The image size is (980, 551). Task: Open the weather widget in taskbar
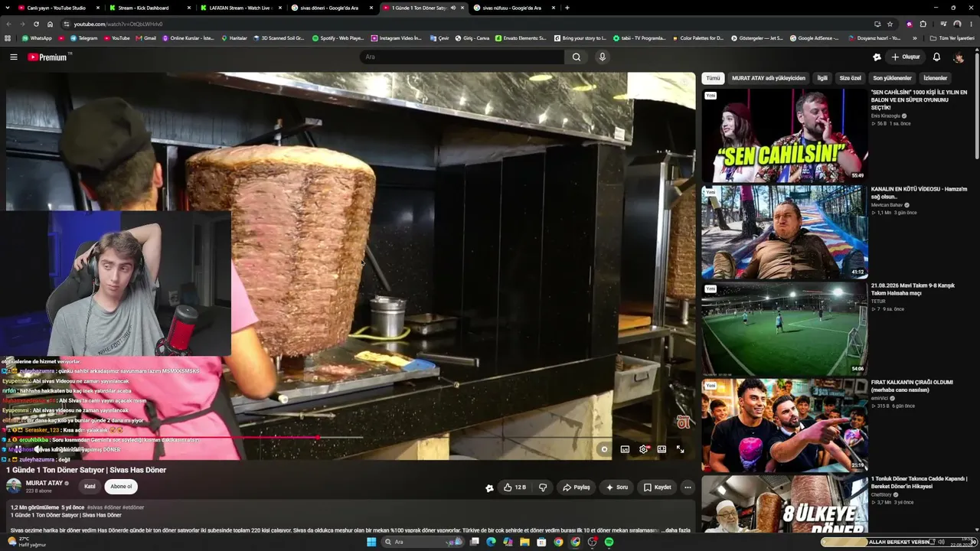(x=25, y=542)
